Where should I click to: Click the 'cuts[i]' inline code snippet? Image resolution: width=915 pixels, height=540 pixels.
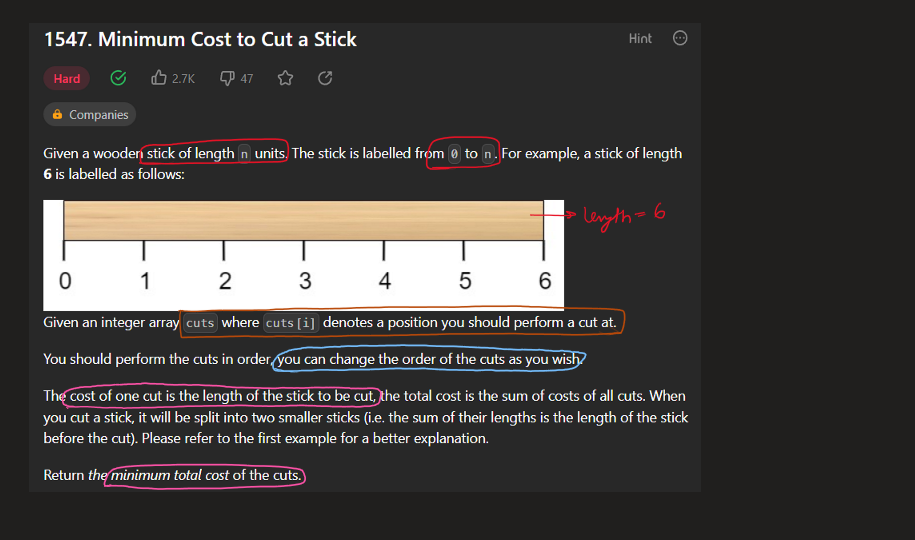click(x=290, y=323)
